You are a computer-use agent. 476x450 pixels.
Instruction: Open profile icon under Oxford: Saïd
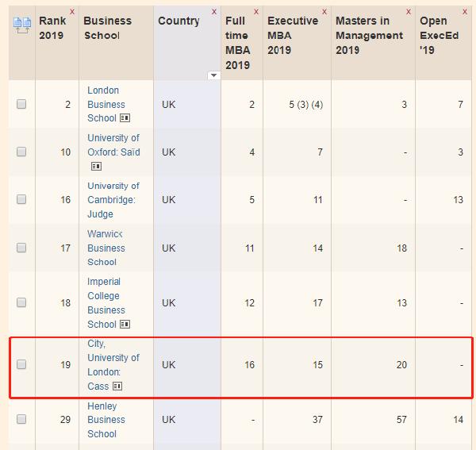click(96, 166)
